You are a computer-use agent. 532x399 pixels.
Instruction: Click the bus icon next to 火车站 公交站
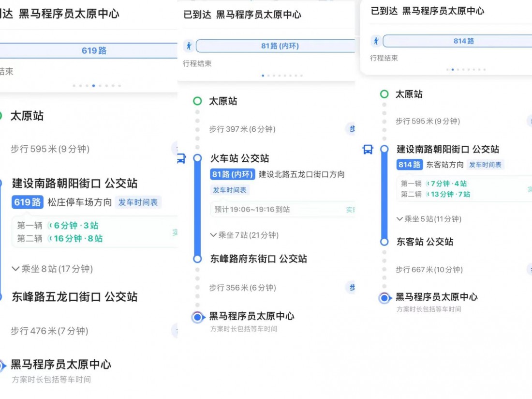pyautogui.click(x=181, y=158)
